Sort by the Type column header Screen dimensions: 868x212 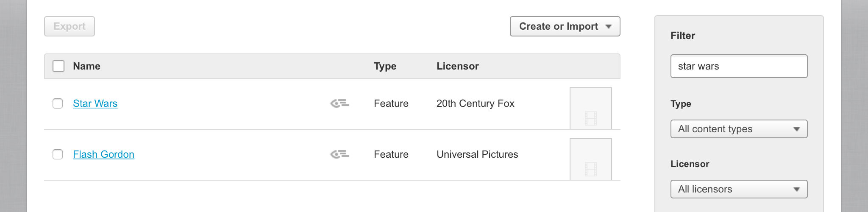pyautogui.click(x=385, y=66)
